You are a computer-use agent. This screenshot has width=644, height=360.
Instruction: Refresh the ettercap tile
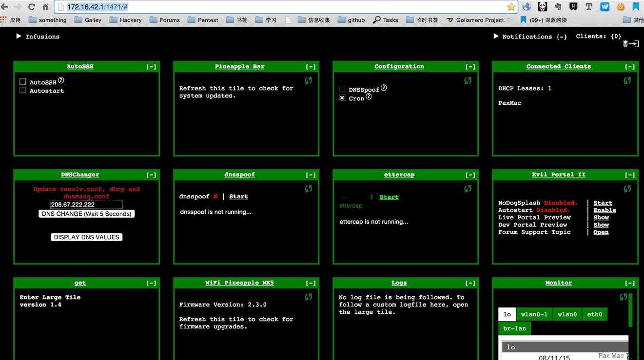pos(468,189)
